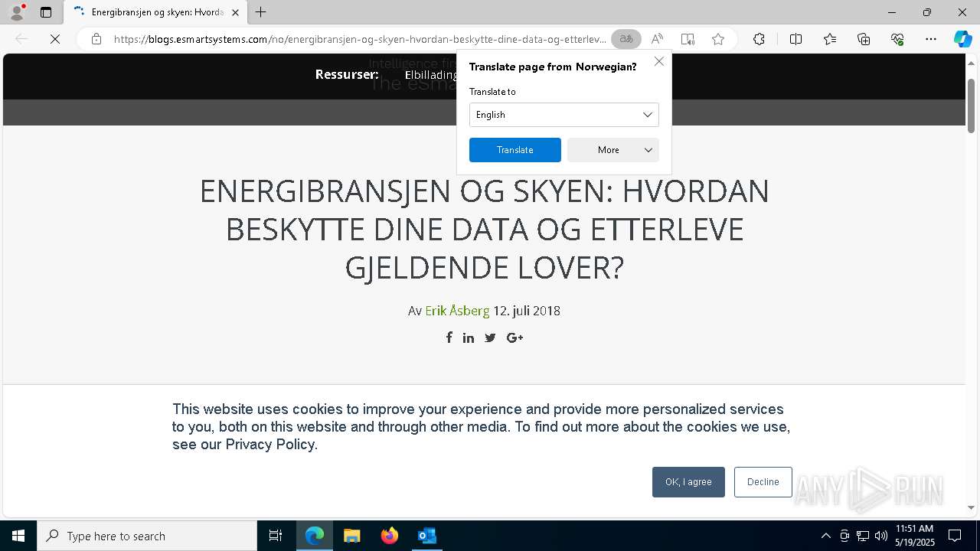The image size is (980, 551).
Task: Open volume control in tray
Action: click(x=881, y=536)
